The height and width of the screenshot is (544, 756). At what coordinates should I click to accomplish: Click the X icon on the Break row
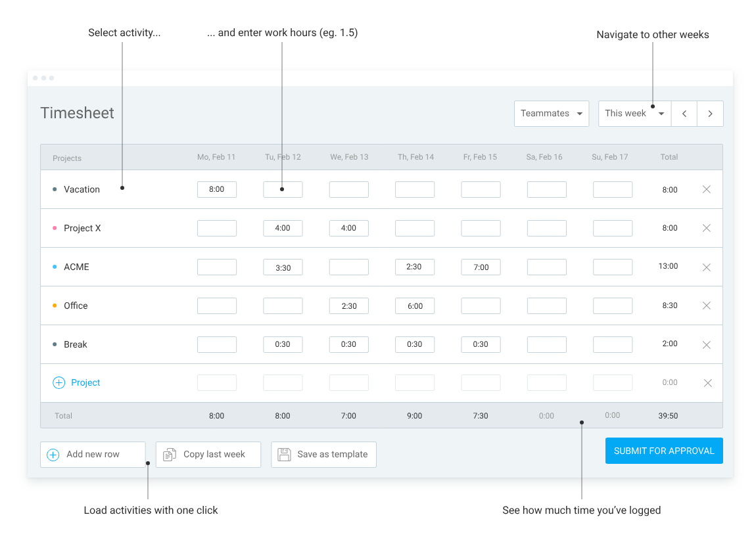(x=706, y=344)
